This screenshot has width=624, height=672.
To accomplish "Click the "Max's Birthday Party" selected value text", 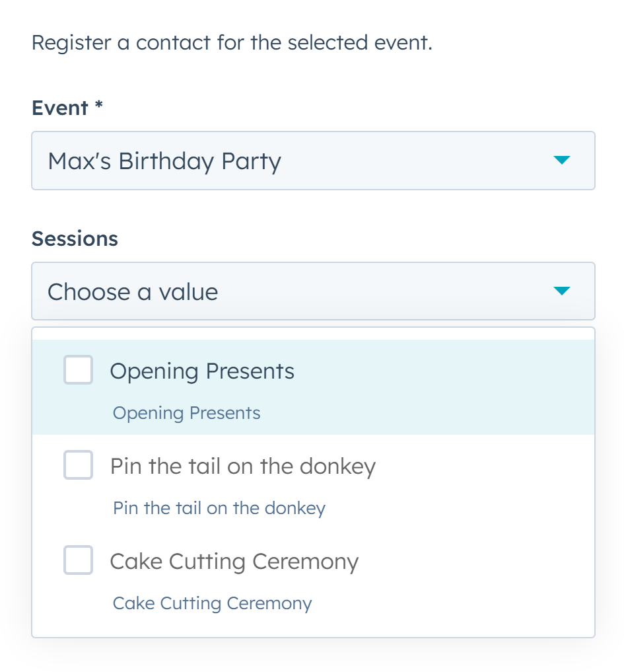I will coord(164,161).
